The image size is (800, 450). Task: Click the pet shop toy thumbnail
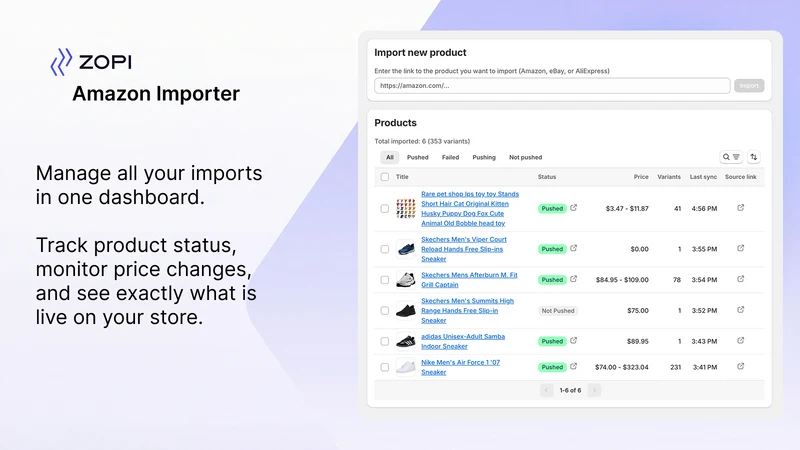click(x=406, y=209)
